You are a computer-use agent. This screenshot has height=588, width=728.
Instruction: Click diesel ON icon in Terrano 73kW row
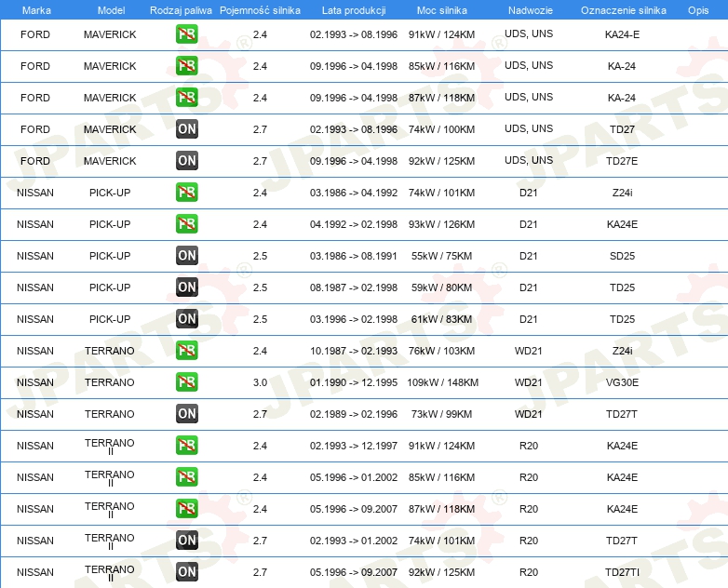(x=186, y=413)
